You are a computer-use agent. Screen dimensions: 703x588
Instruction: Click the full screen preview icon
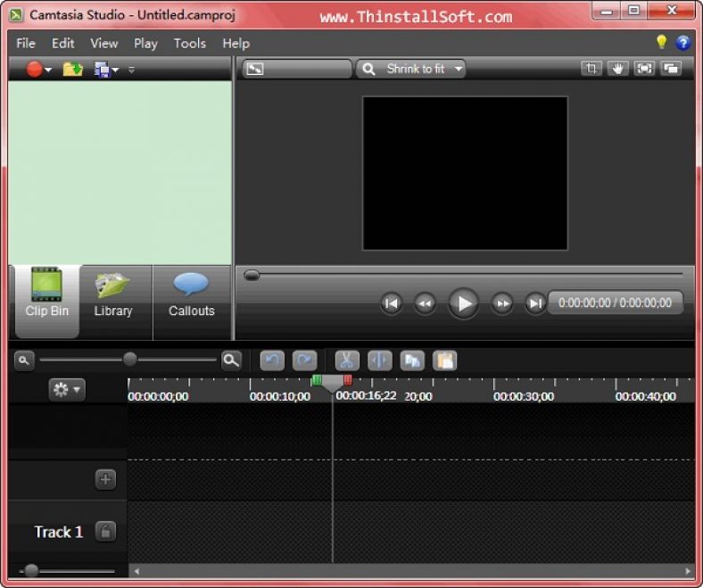tap(644, 69)
